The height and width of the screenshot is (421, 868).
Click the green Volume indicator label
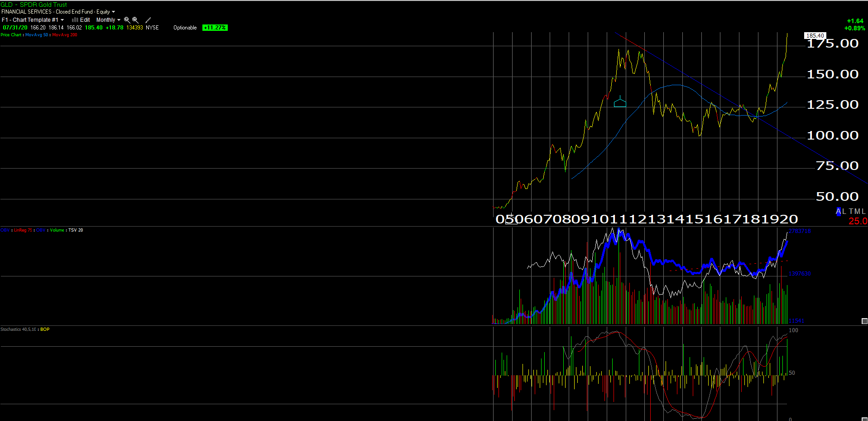(x=57, y=230)
